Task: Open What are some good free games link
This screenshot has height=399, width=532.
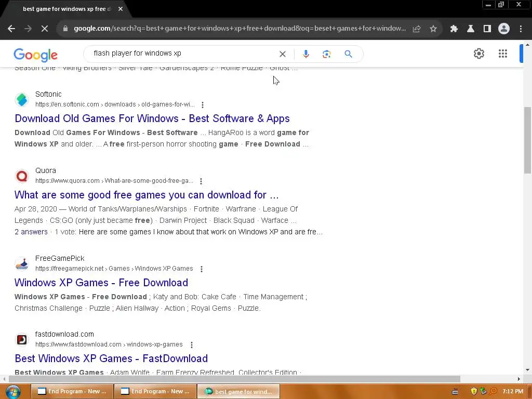Action: [x=147, y=195]
